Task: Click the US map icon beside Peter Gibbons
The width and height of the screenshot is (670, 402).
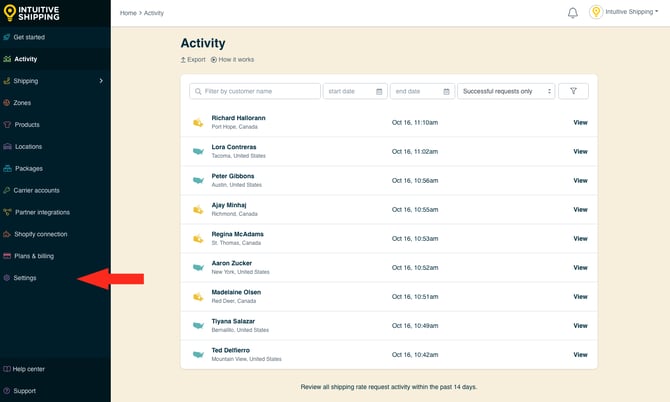Action: [x=198, y=180]
